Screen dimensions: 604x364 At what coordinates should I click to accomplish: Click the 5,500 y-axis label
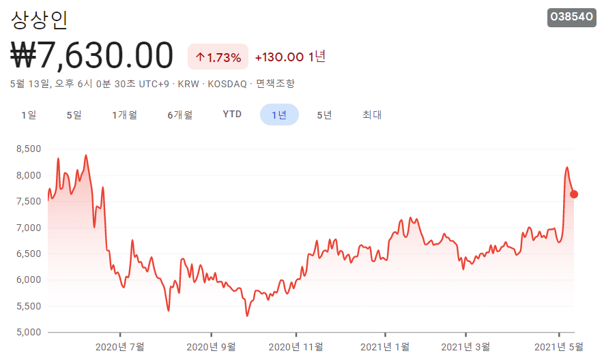(29, 306)
